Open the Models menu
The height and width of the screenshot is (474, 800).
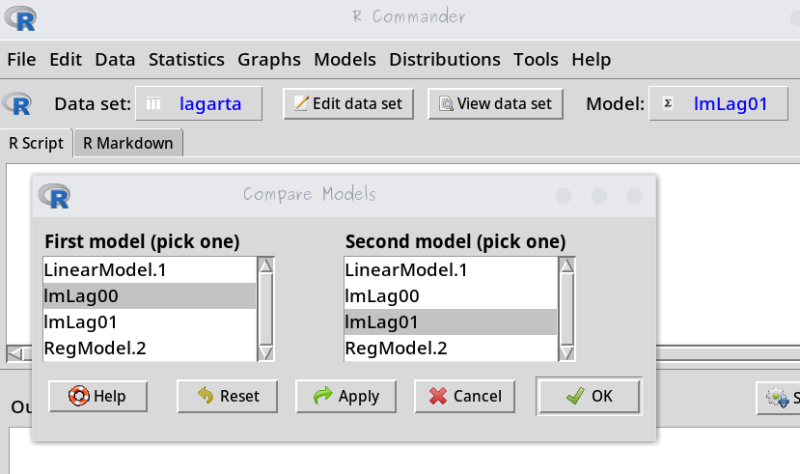(345, 60)
